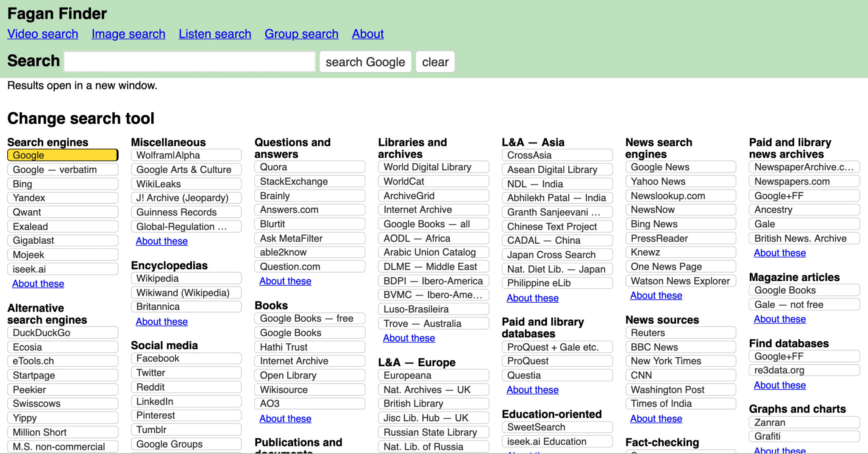The height and width of the screenshot is (454, 868).
Task: Choose Twitter search tool
Action: (186, 373)
